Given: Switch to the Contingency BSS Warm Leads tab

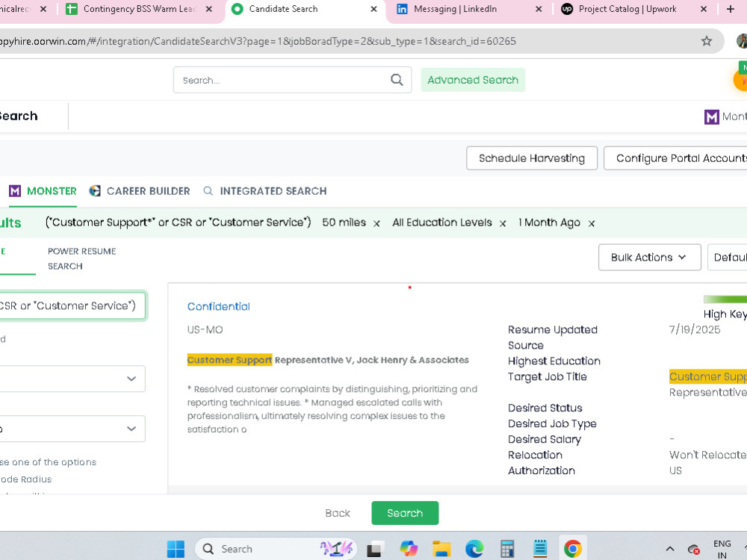Looking at the screenshot, I should pyautogui.click(x=140, y=9).
